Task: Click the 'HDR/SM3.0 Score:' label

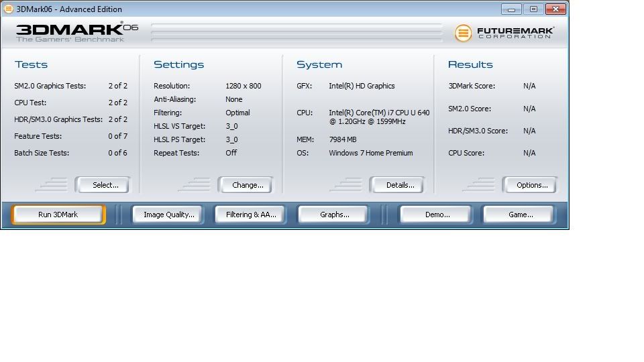Action: (478, 131)
